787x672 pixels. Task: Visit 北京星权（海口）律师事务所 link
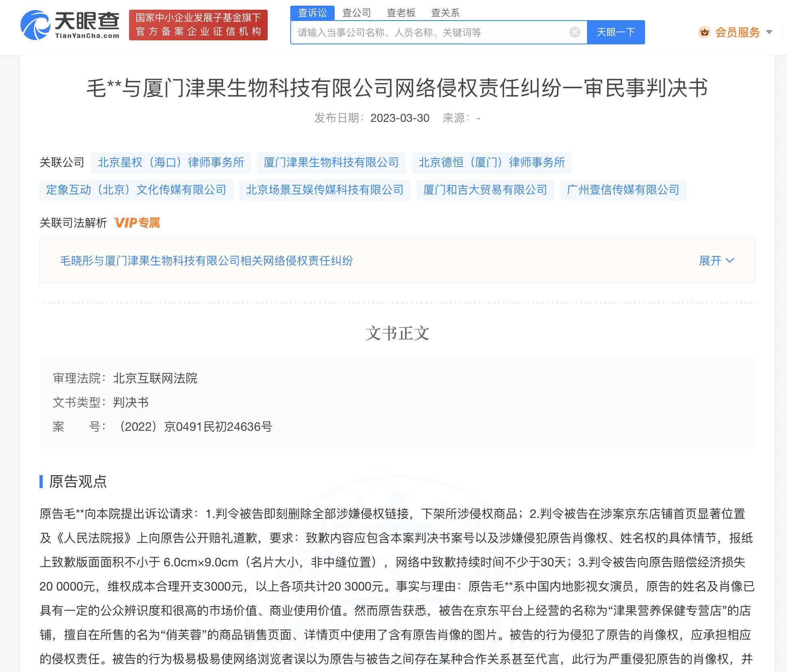click(x=171, y=163)
